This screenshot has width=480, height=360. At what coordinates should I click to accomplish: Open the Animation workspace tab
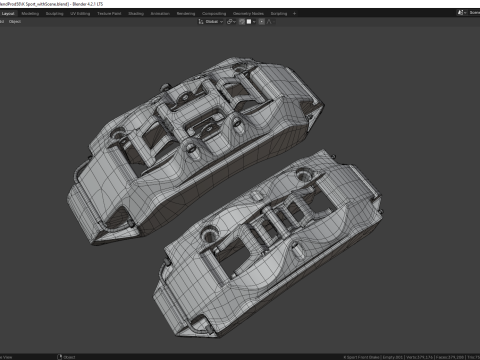point(160,13)
